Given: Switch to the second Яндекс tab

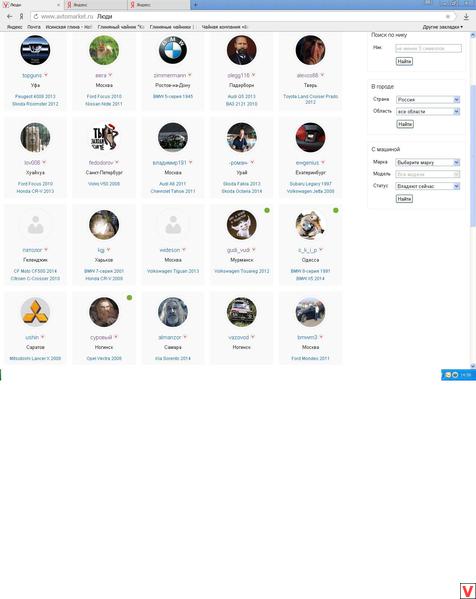Looking at the screenshot, I should coord(159,5).
